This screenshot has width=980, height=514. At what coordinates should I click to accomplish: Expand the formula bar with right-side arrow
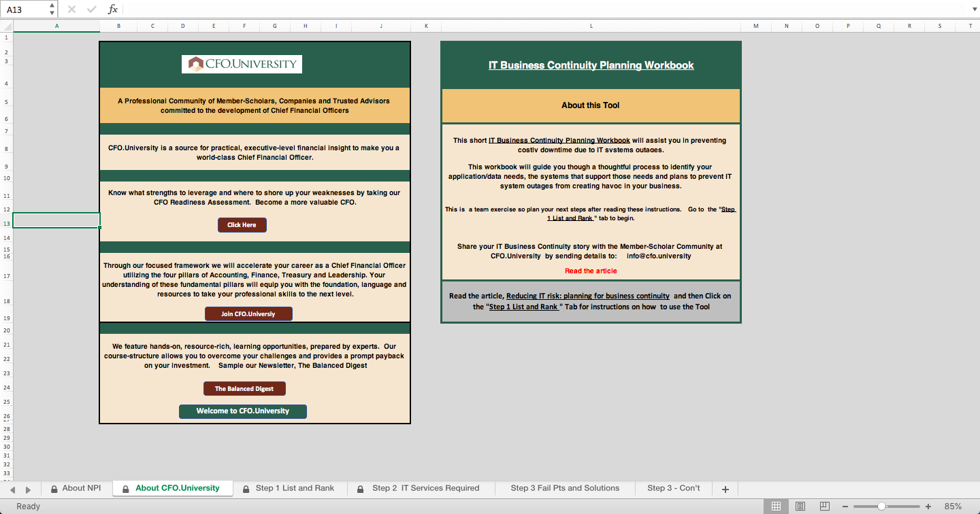pos(973,10)
